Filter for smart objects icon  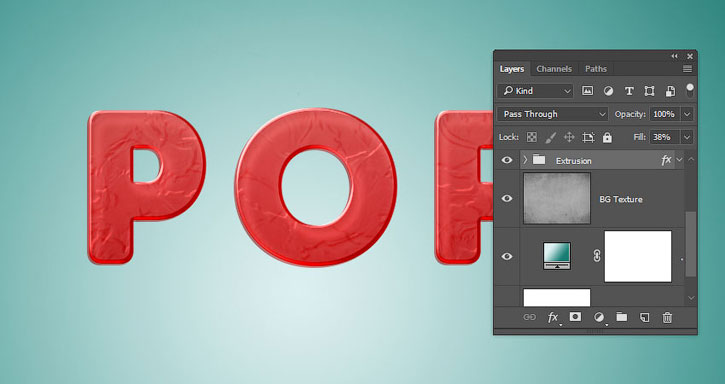point(670,91)
